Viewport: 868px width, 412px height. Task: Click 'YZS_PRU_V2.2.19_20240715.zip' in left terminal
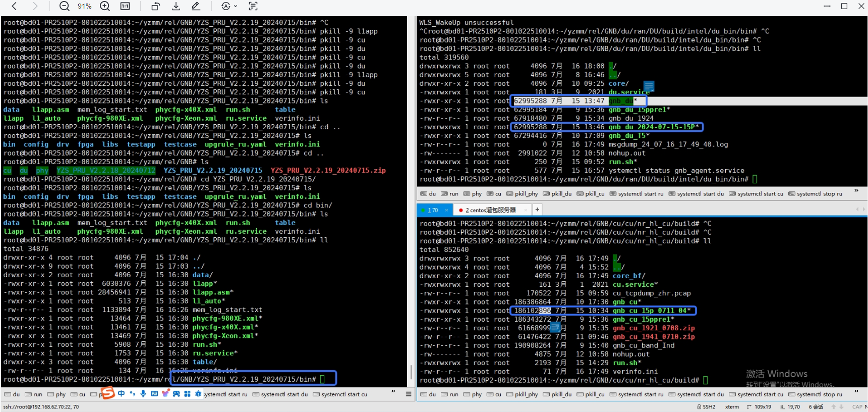click(328, 171)
